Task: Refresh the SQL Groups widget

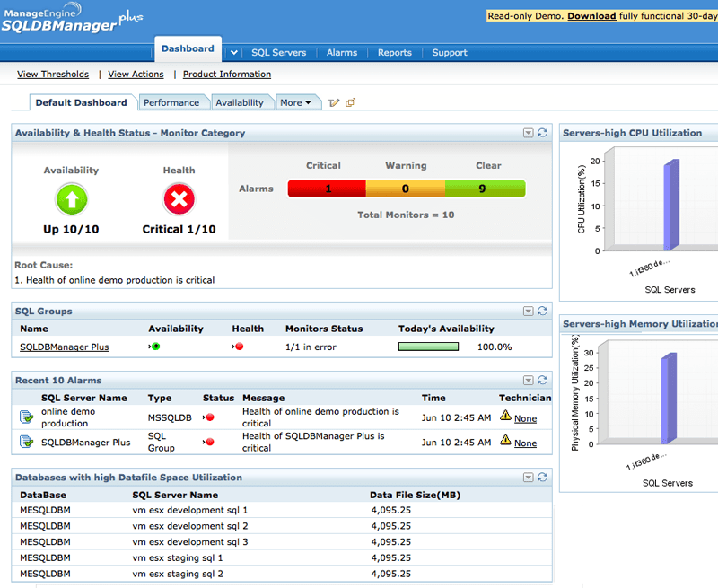Action: 542,311
